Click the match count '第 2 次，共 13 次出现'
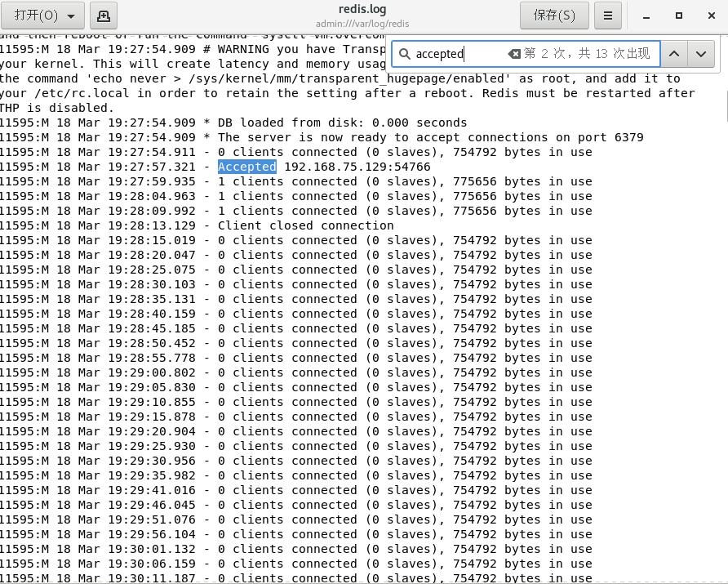The height and width of the screenshot is (584, 728). click(587, 53)
